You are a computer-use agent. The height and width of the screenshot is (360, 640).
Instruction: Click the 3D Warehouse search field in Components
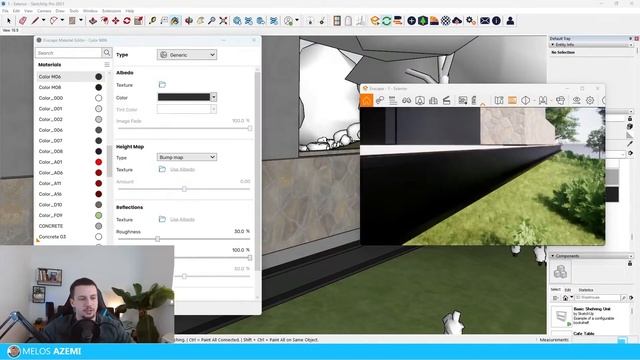point(598,298)
